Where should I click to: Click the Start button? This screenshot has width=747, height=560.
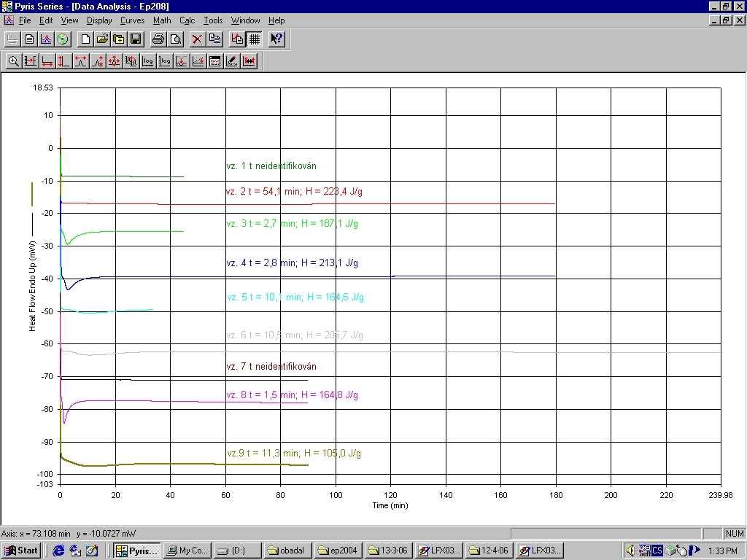pyautogui.click(x=21, y=551)
